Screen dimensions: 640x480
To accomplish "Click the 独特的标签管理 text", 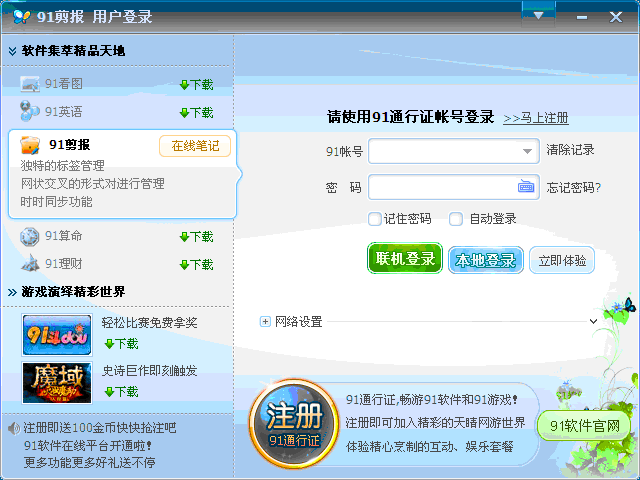I will (62, 166).
